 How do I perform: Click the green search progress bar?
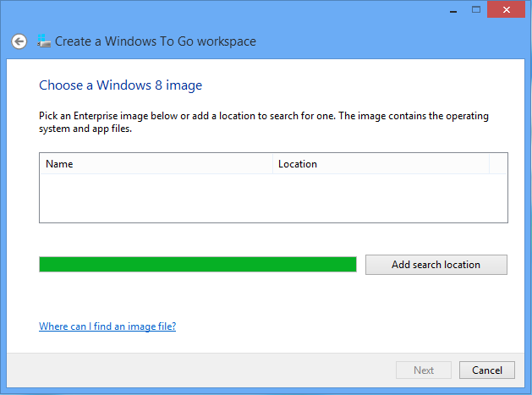(198, 265)
